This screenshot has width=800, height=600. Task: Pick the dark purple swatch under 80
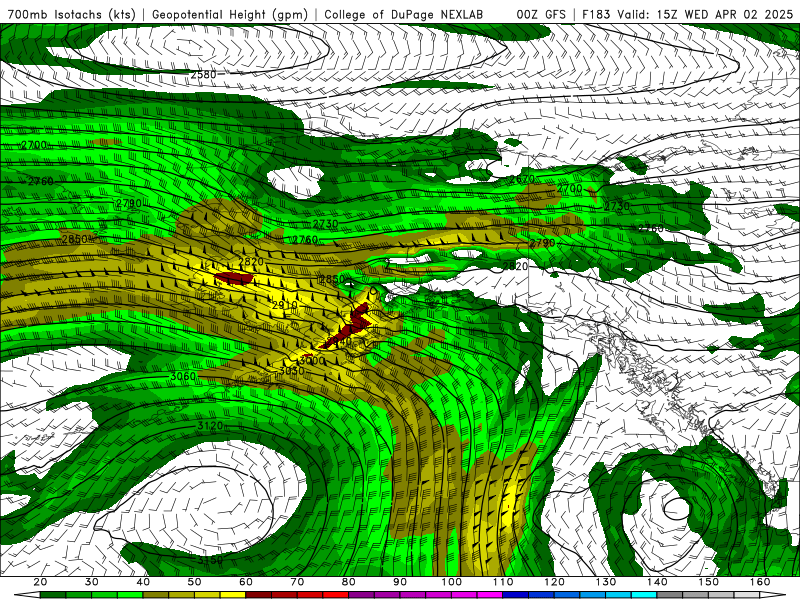coord(362,595)
